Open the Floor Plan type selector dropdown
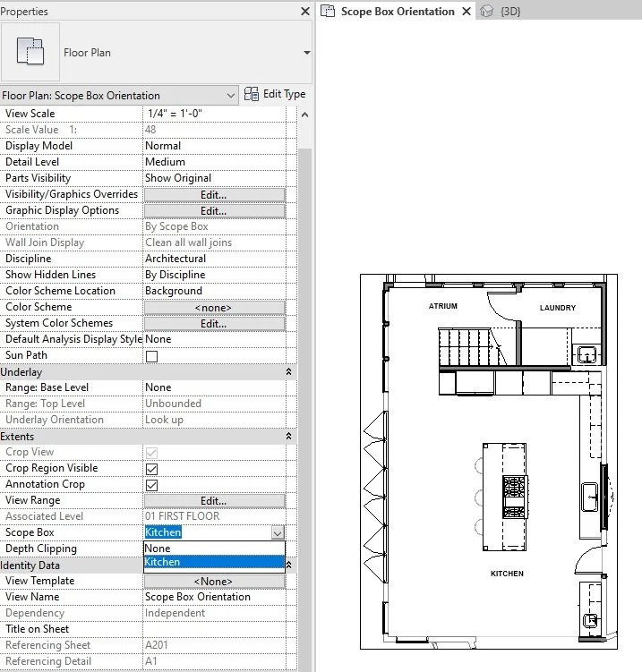The width and height of the screenshot is (642, 672). 306,53
